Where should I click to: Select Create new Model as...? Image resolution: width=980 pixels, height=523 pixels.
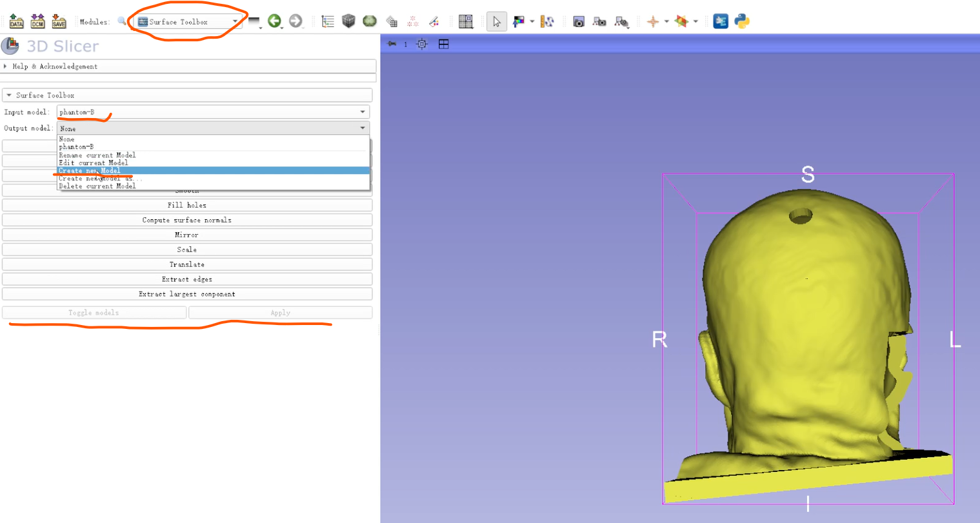pyautogui.click(x=213, y=179)
